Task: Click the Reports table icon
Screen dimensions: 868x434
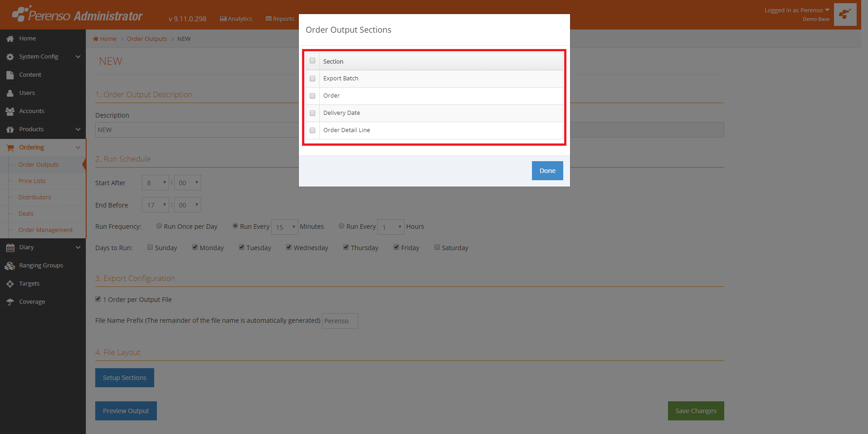Action: tap(268, 19)
